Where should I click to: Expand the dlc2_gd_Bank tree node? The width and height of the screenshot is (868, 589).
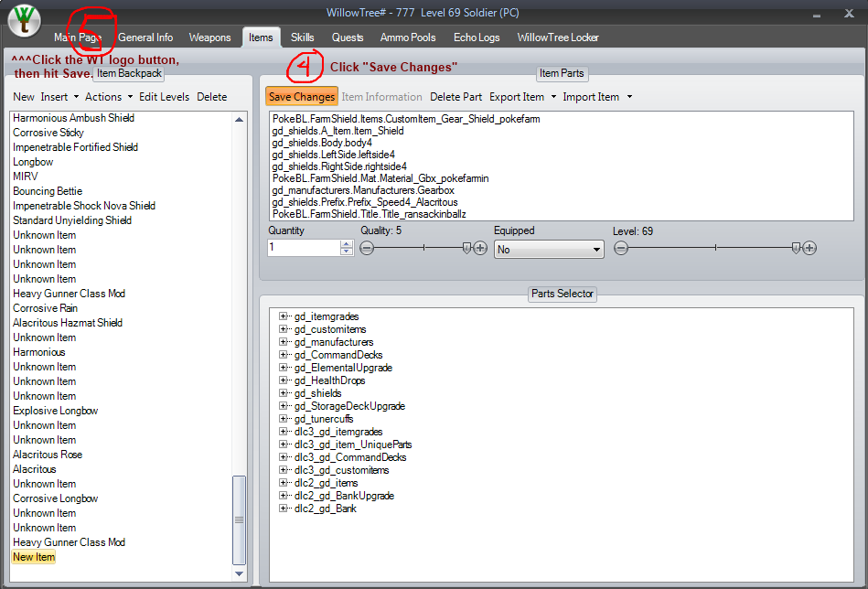(x=283, y=508)
